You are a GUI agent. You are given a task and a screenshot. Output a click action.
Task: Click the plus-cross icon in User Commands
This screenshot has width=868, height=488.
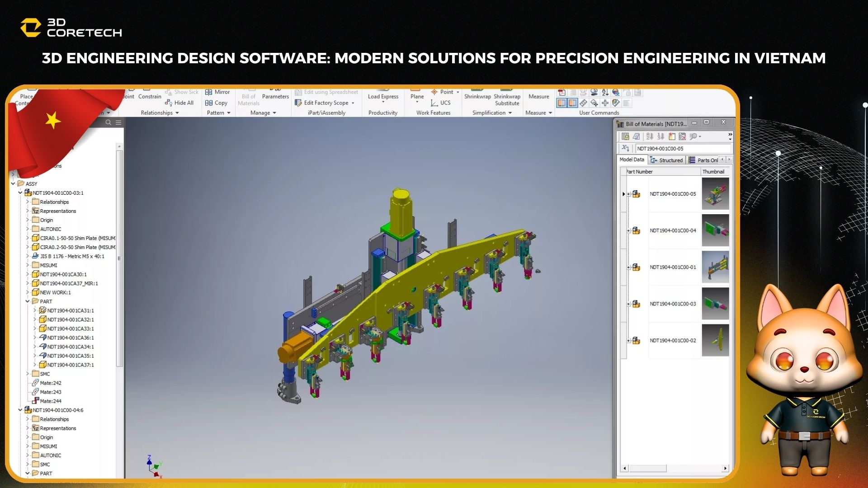[x=605, y=103]
